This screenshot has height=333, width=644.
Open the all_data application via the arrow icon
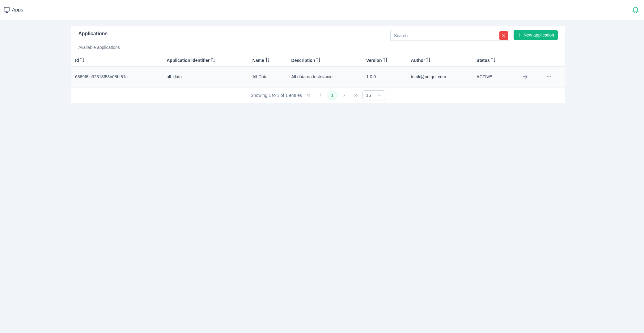point(525,77)
